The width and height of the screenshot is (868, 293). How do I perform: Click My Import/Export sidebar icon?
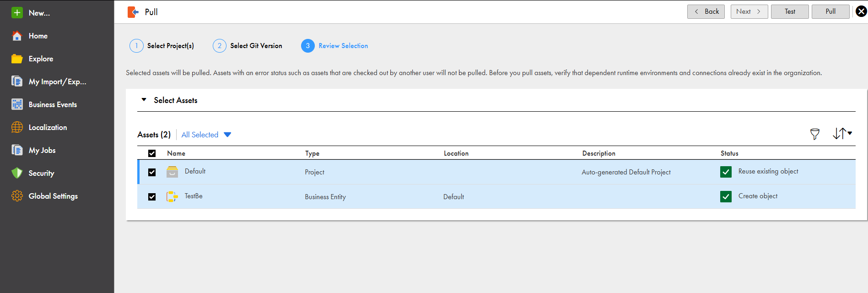coord(17,81)
